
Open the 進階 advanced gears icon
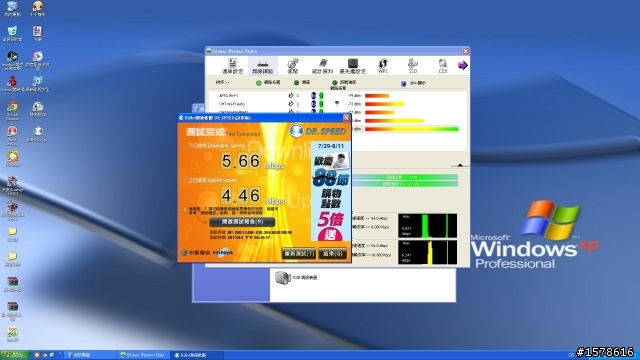tap(293, 66)
